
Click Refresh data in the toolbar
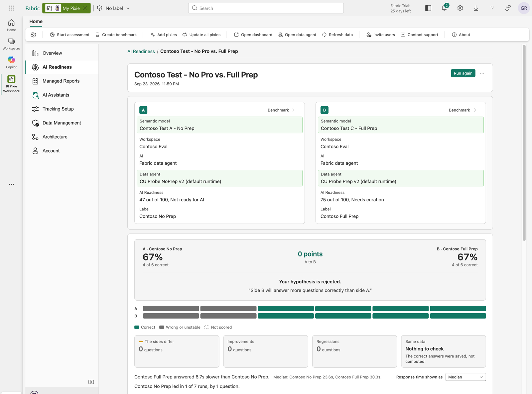point(337,35)
